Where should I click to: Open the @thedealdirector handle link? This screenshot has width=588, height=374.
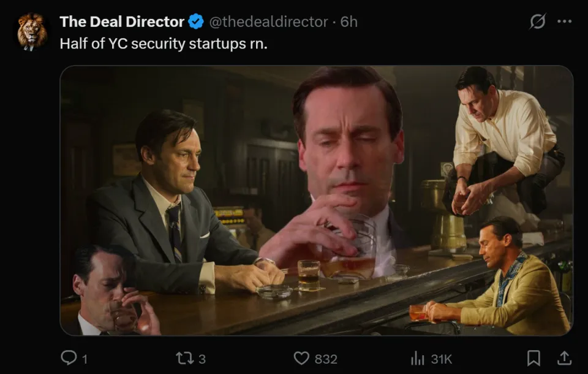coord(268,21)
